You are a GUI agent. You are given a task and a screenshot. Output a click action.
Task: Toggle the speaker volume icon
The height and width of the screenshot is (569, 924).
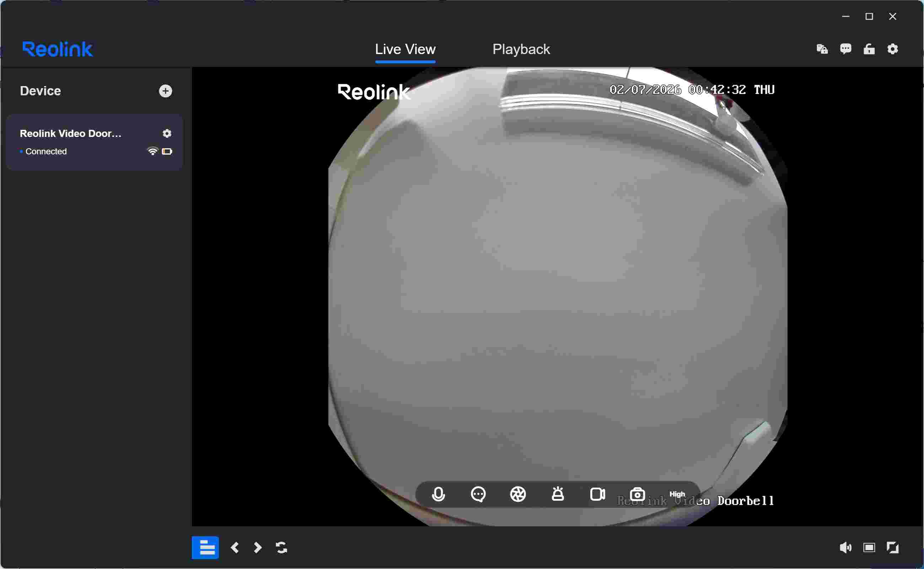(845, 548)
